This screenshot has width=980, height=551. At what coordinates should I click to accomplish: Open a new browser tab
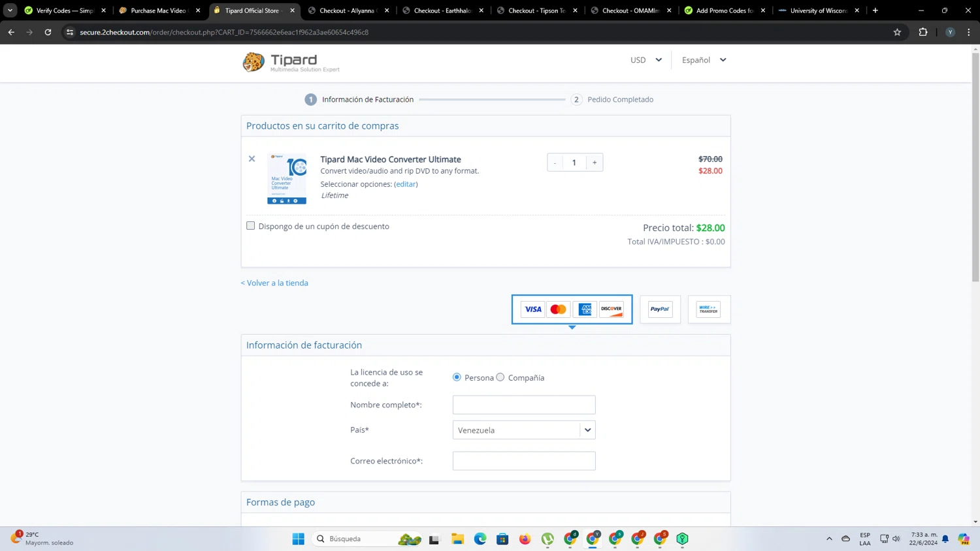(875, 10)
